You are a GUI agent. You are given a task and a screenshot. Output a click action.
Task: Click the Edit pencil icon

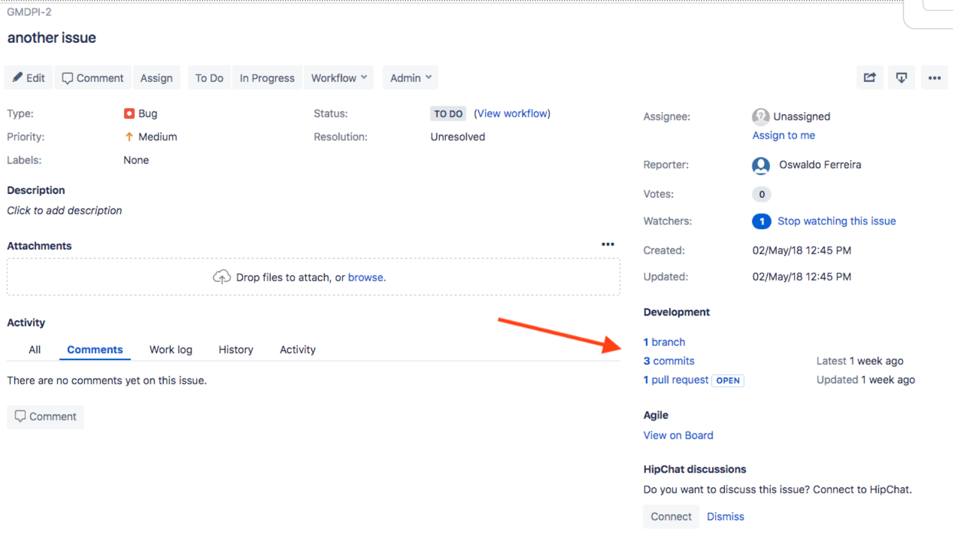pyautogui.click(x=18, y=78)
